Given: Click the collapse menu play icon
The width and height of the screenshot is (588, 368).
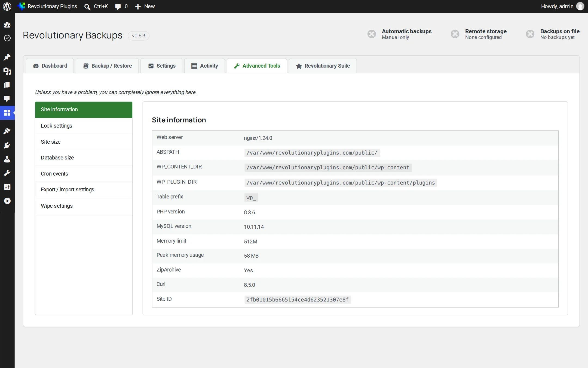Looking at the screenshot, I should point(7,201).
